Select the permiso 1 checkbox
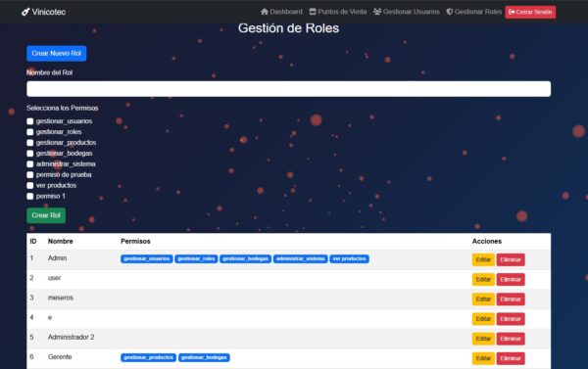The width and height of the screenshot is (588, 369). click(30, 197)
